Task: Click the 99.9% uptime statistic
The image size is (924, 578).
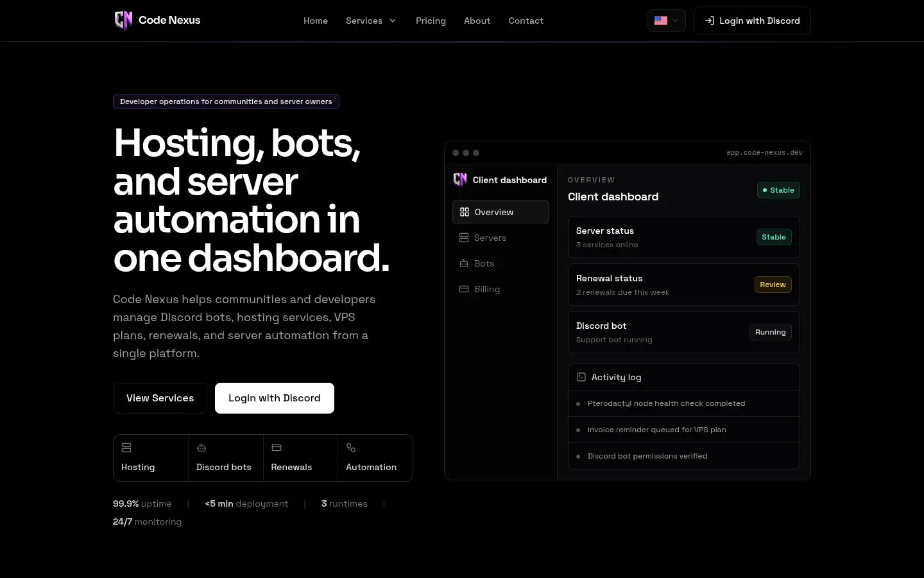Action: pos(142,504)
